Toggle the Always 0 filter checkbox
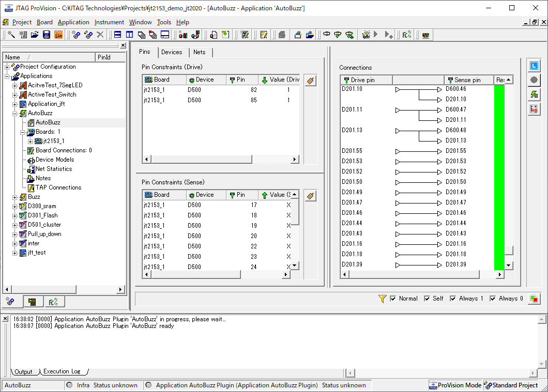Image resolution: width=548 pixels, height=392 pixels. [x=493, y=299]
